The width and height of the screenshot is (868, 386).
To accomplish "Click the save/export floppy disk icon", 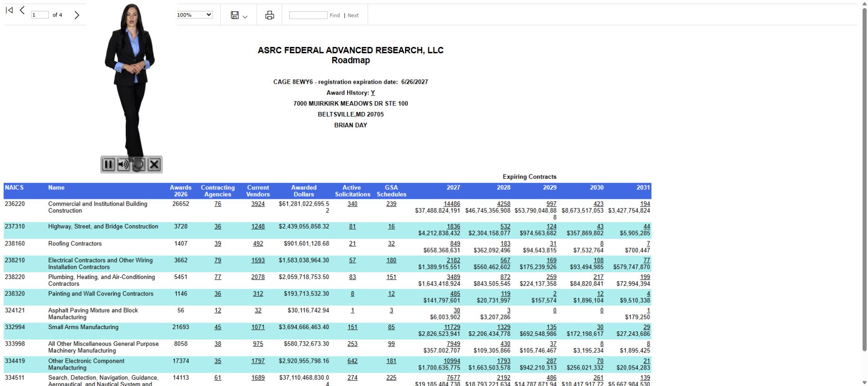I will 235,15.
